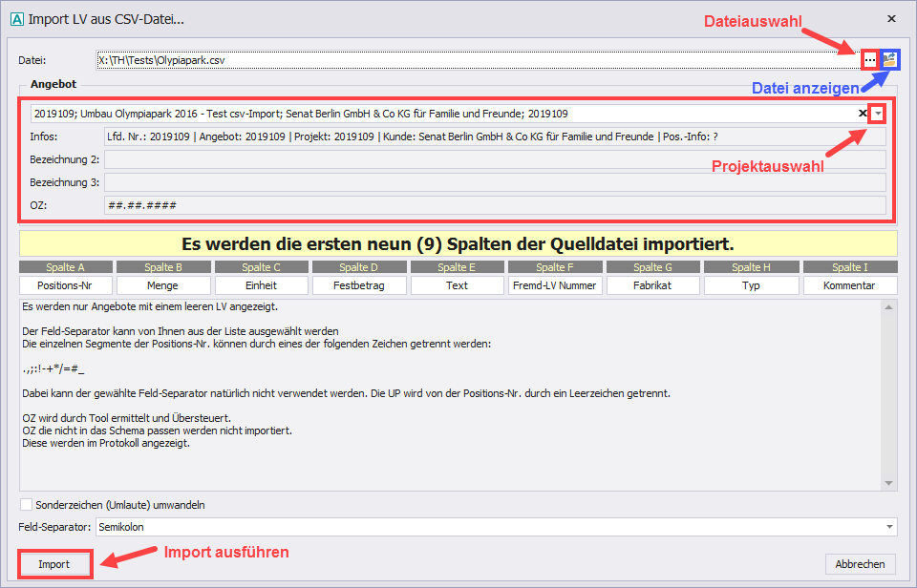This screenshot has width=917, height=588.
Task: Close the Import LV dialog window
Action: (x=891, y=18)
